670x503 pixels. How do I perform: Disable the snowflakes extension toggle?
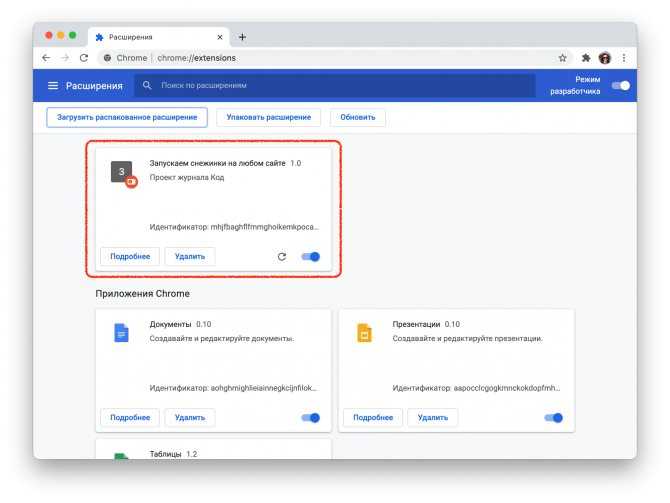(311, 256)
